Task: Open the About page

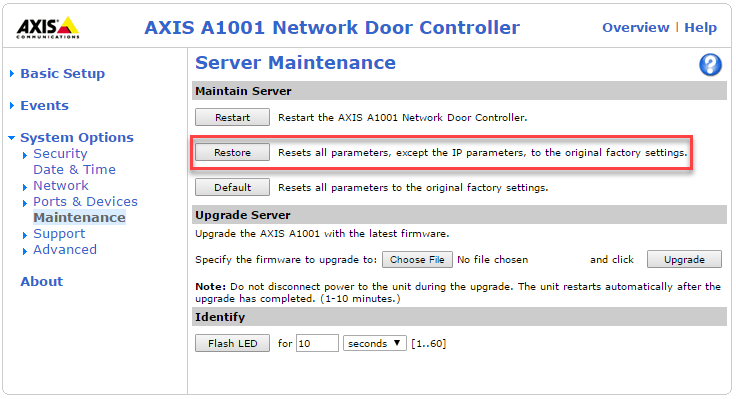Action: point(41,282)
